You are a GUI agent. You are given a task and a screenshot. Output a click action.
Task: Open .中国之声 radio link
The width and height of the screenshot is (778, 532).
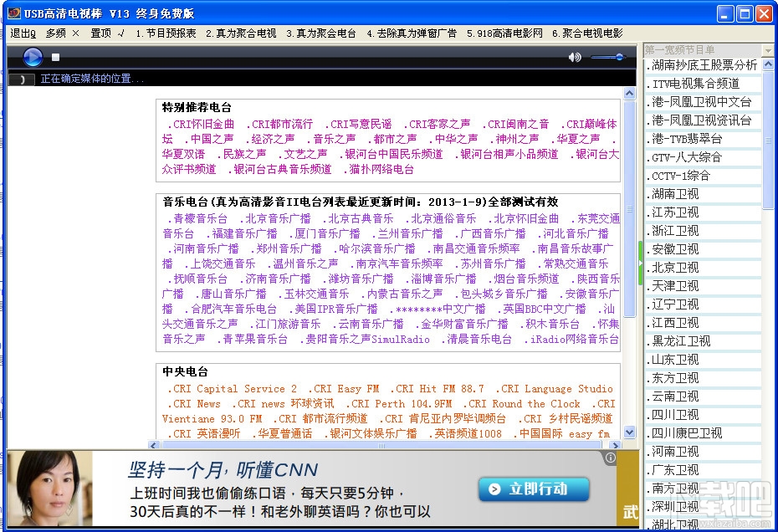tap(209, 139)
